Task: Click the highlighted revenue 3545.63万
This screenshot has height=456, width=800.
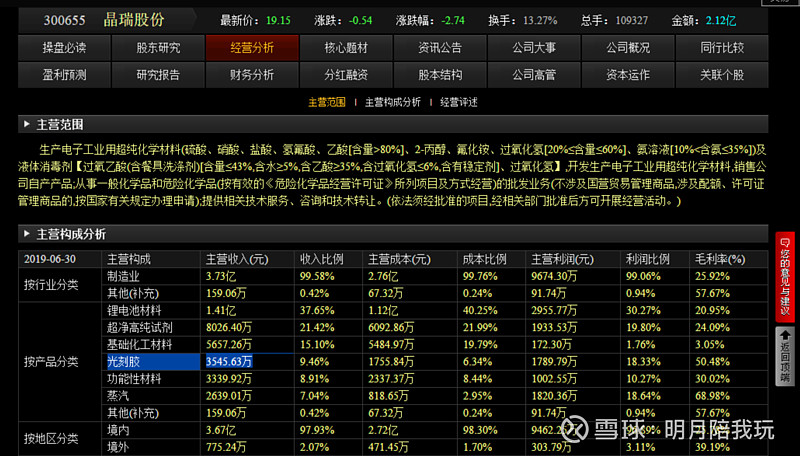Action: (229, 362)
